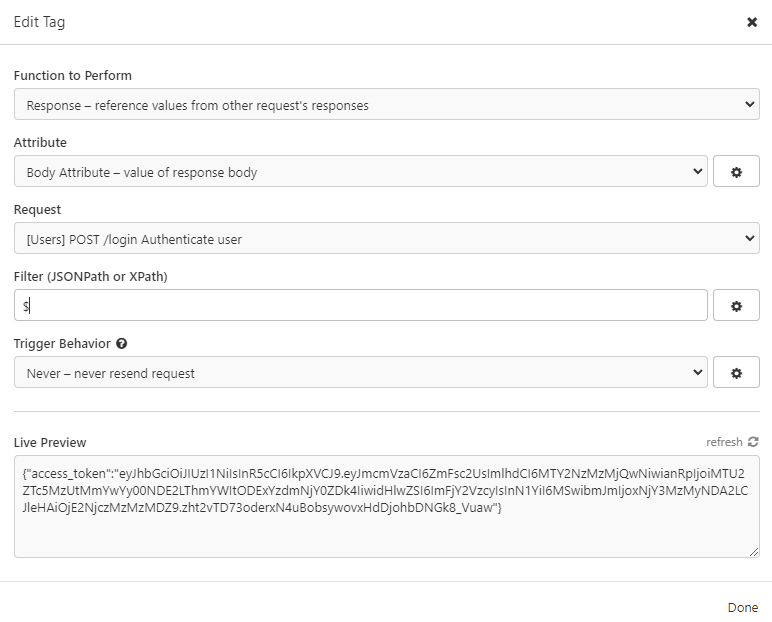The height and width of the screenshot is (622, 772).
Task: Open the gear options for Trigger Behavior
Action: tap(736, 372)
